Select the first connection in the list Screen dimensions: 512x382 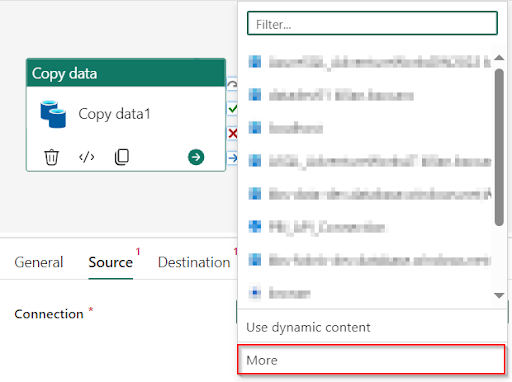(369, 62)
